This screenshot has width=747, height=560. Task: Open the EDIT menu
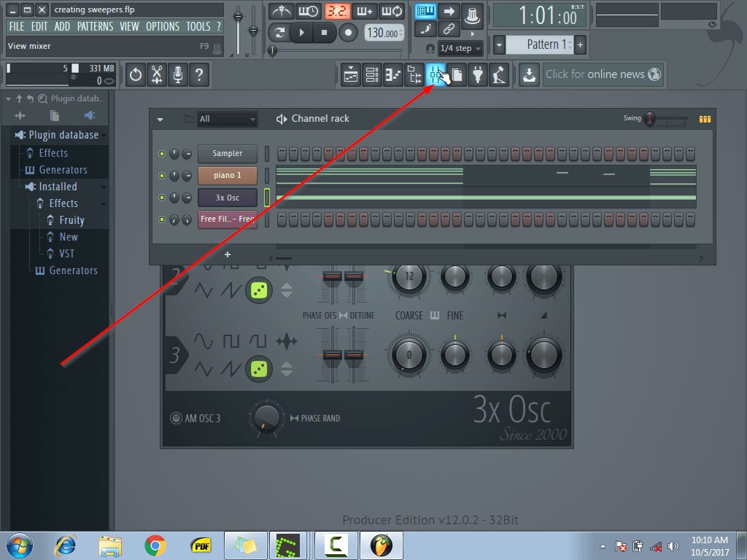pos(39,27)
